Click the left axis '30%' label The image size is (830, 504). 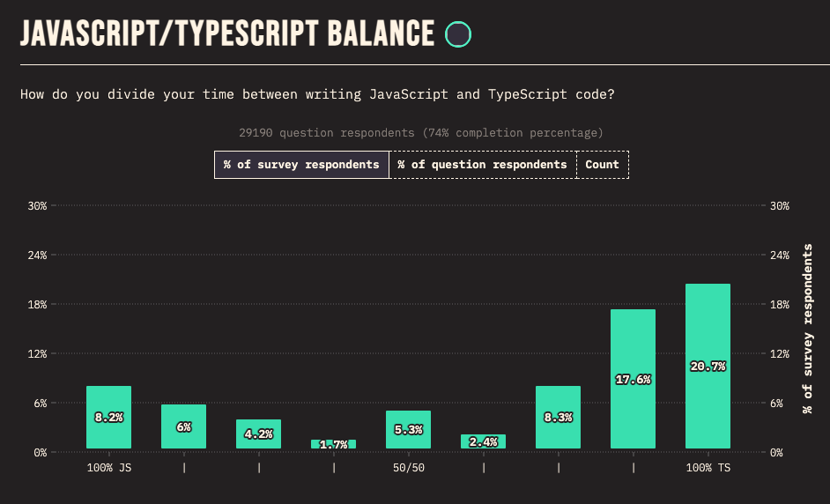[x=38, y=206]
